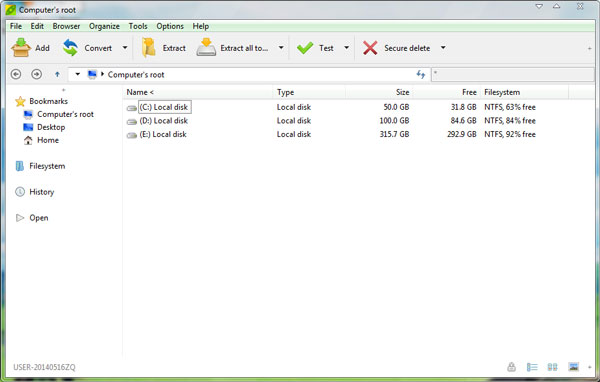Screen dimensions: 600x382
Task: Click the Bookmarks star icon
Action: 20,101
